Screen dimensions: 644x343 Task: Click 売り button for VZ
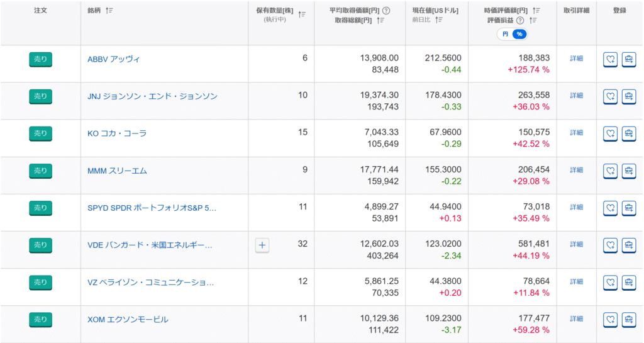coord(40,282)
